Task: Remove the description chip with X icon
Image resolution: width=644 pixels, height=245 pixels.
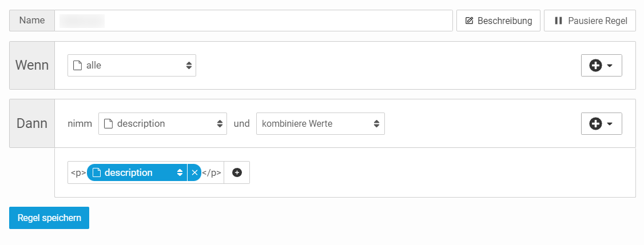Action: [194, 173]
